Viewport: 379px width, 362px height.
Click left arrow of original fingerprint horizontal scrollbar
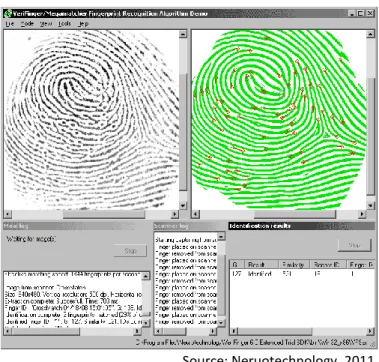tap(8, 214)
